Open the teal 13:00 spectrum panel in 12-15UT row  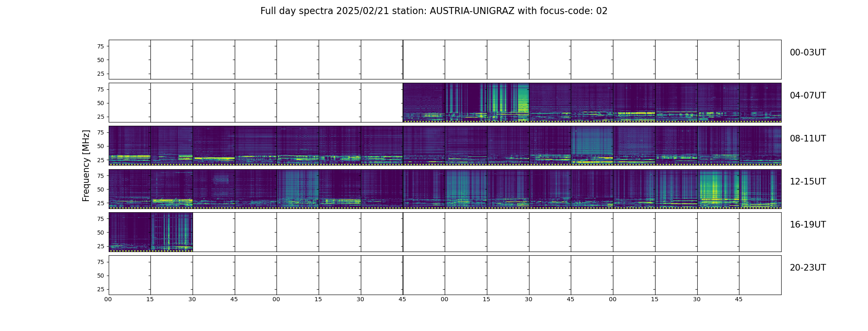pyautogui.click(x=298, y=189)
